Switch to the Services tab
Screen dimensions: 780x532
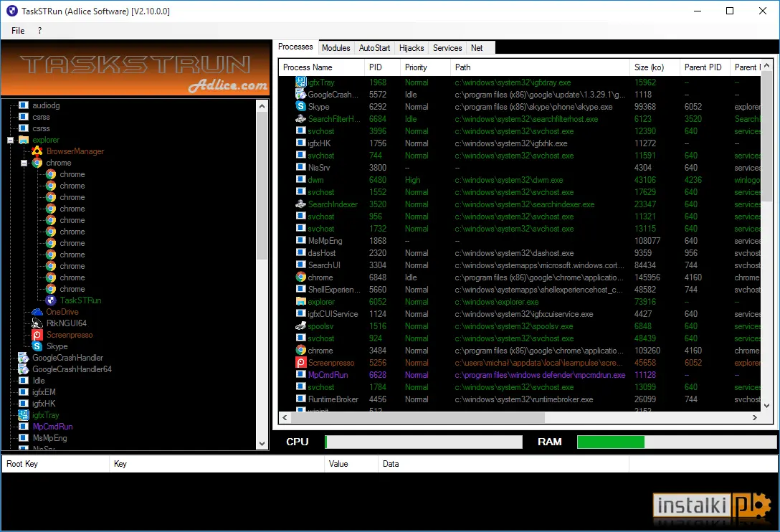(447, 48)
